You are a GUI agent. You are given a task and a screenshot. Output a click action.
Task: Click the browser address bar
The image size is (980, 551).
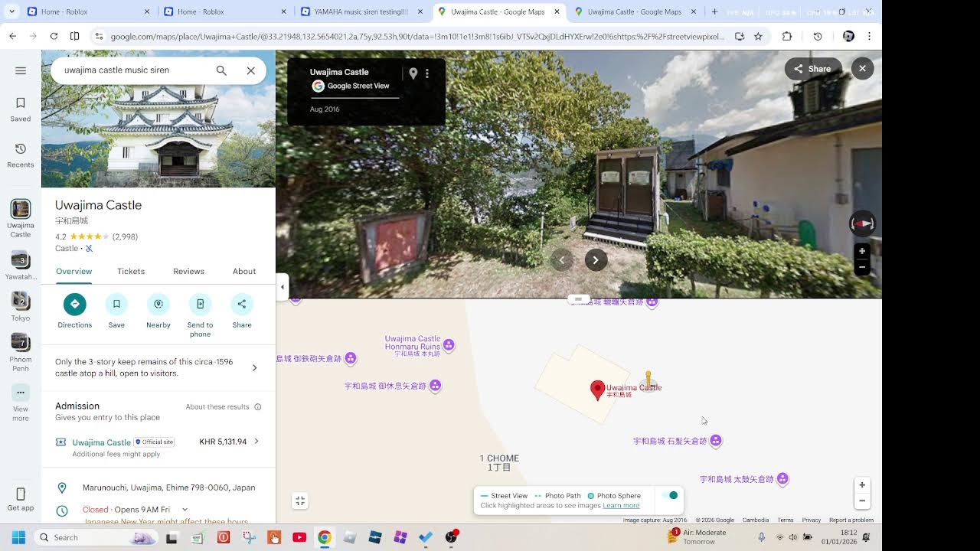pos(416,36)
